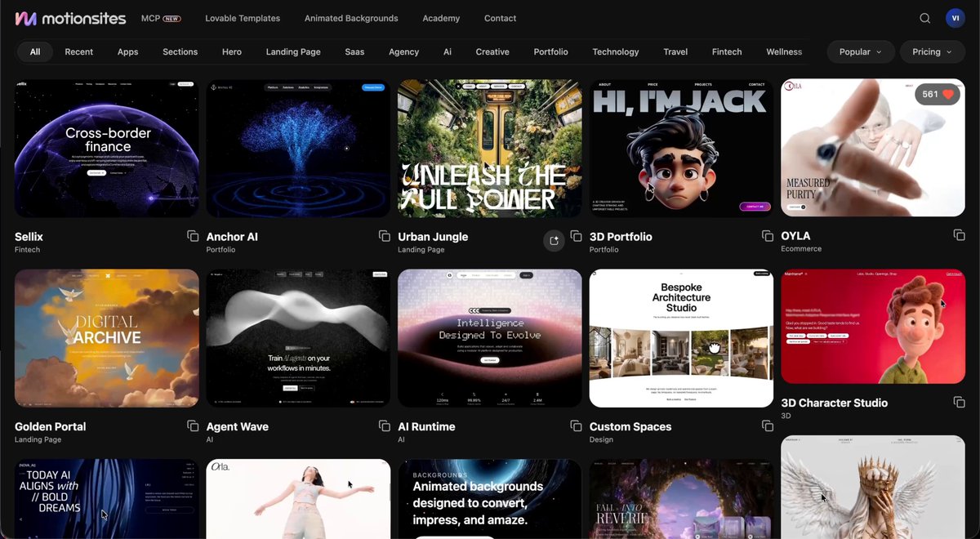Open the Anchor AI template thumbnail
The width and height of the screenshot is (980, 539).
(298, 149)
